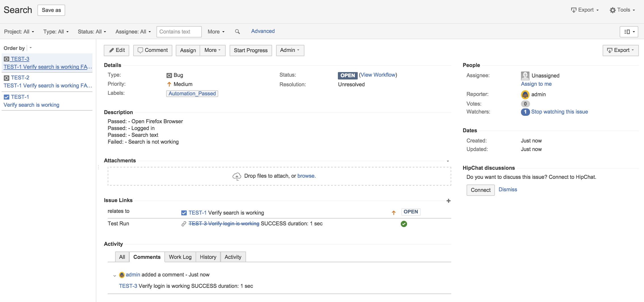Click the upload cloud icon in Attachments
Viewport: 644px width, 302px height.
[237, 176]
